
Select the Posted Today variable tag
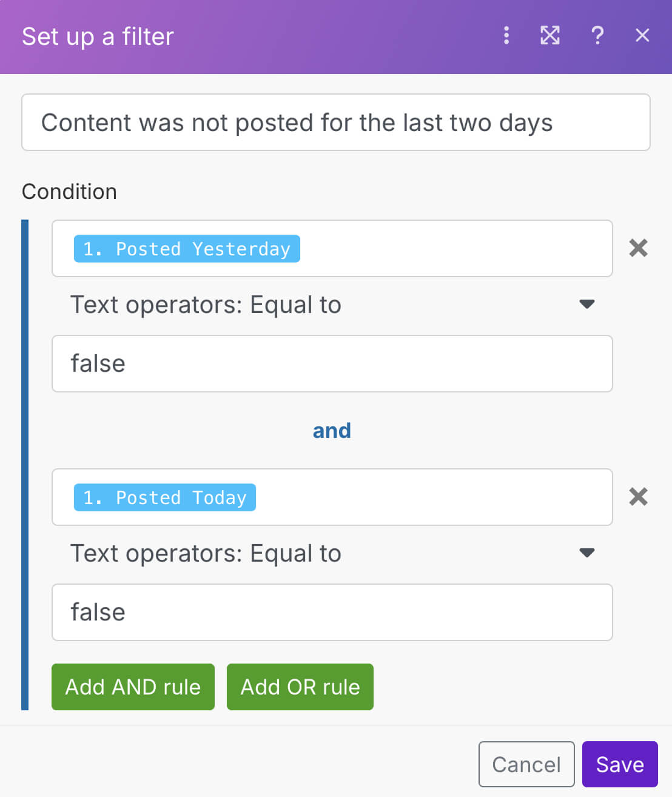[x=164, y=497]
